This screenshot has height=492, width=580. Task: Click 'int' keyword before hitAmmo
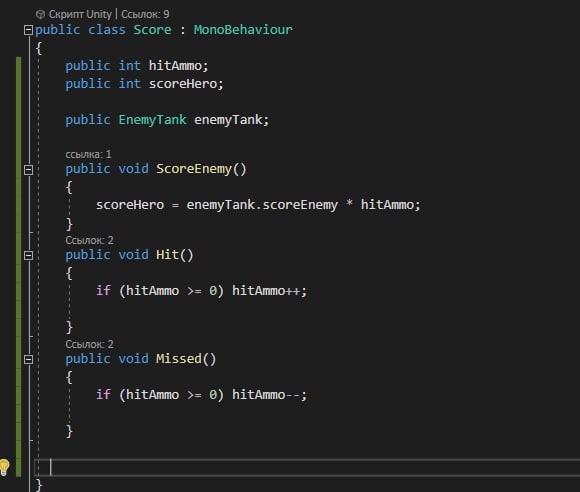[x=129, y=66]
